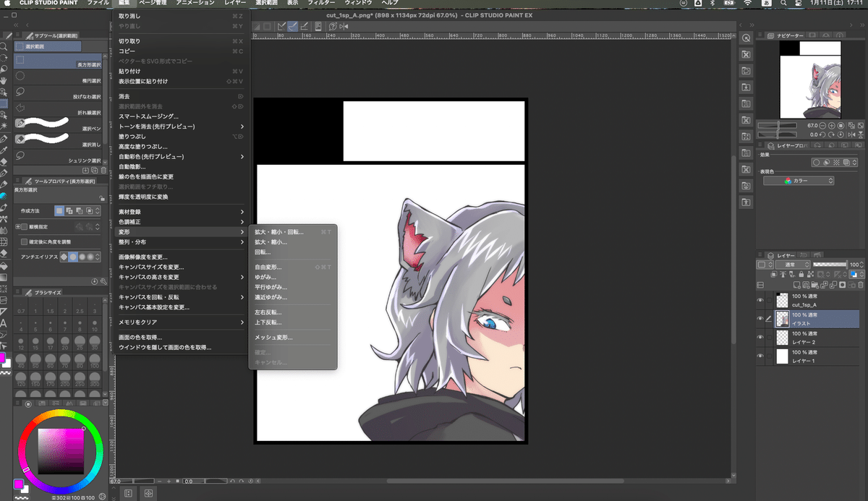Choose 拡大・縮小・回転 from submenu
The width and height of the screenshot is (868, 501).
(293, 233)
